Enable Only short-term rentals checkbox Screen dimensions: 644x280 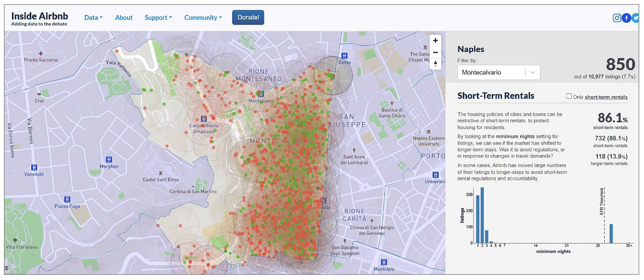569,96
